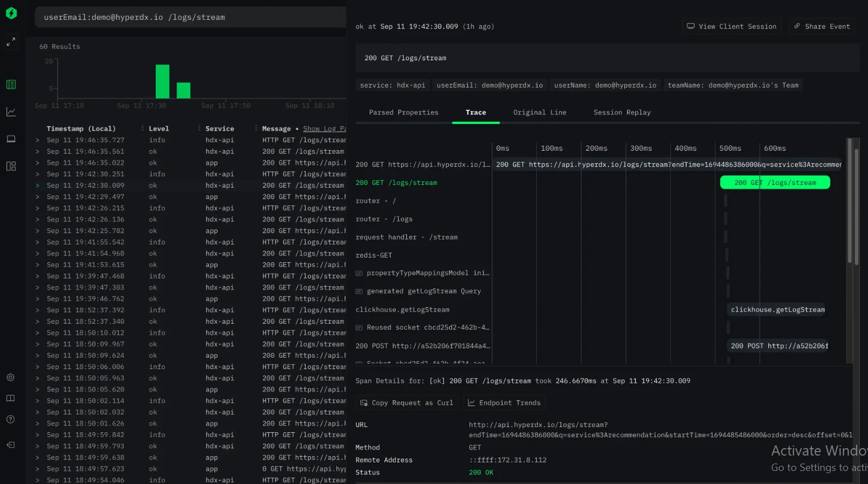
Task: Click the Show Log Patterns link
Action: pyautogui.click(x=324, y=129)
